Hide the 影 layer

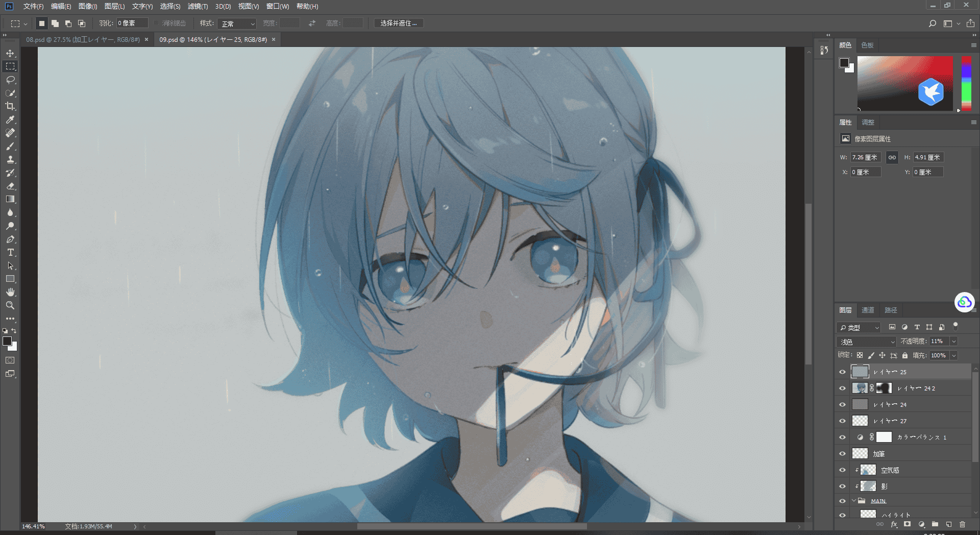[x=842, y=487]
